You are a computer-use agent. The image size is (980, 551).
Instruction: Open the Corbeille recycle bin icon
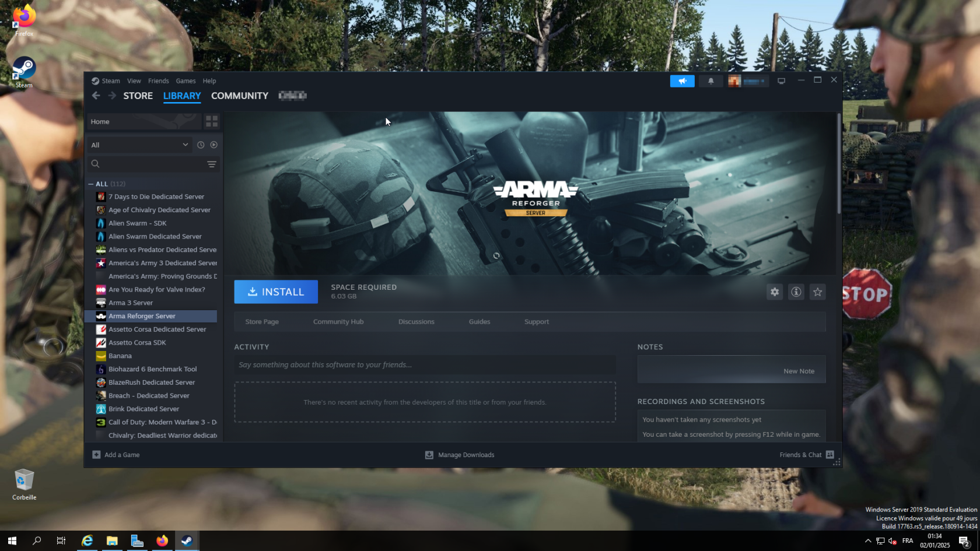tap(24, 484)
